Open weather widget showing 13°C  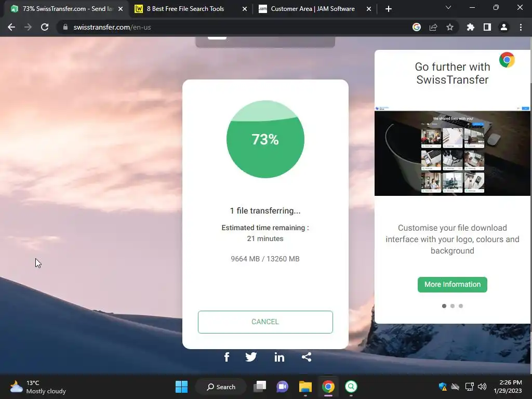pyautogui.click(x=38, y=387)
